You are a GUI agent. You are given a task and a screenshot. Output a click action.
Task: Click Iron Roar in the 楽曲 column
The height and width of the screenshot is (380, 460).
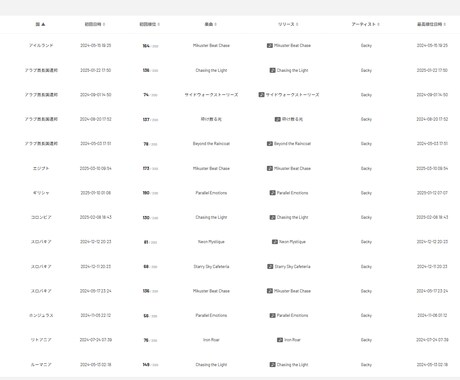coord(211,340)
